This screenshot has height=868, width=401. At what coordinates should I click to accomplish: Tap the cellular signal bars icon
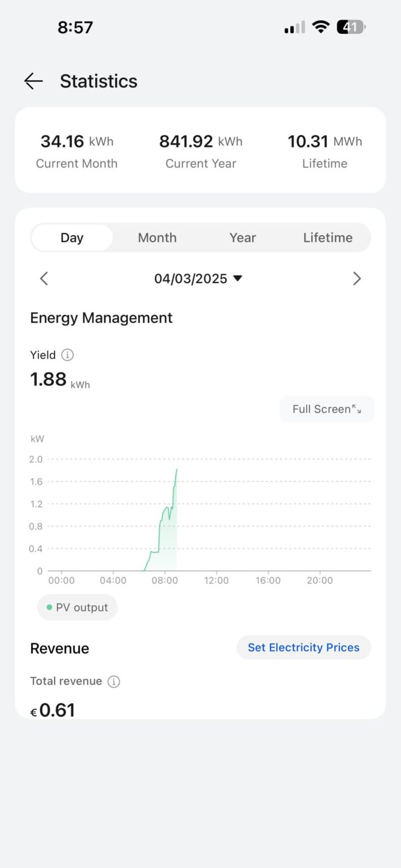[294, 27]
